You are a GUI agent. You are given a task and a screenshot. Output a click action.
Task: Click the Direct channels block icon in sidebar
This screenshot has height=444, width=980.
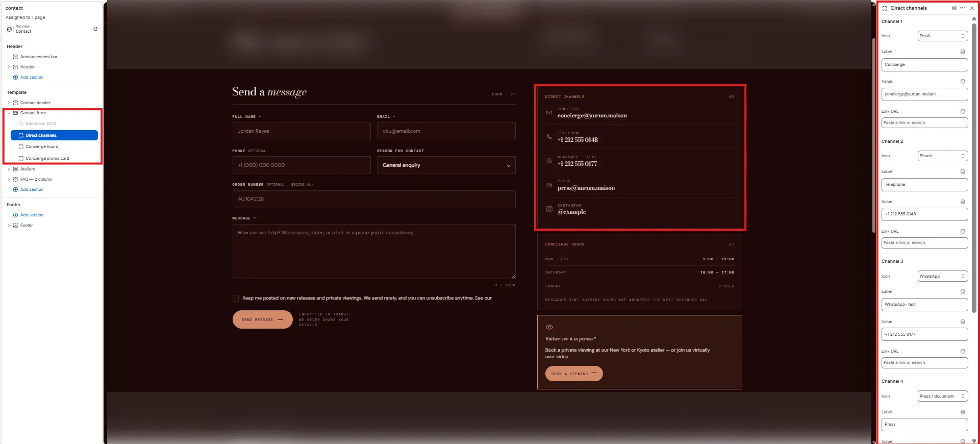click(21, 135)
